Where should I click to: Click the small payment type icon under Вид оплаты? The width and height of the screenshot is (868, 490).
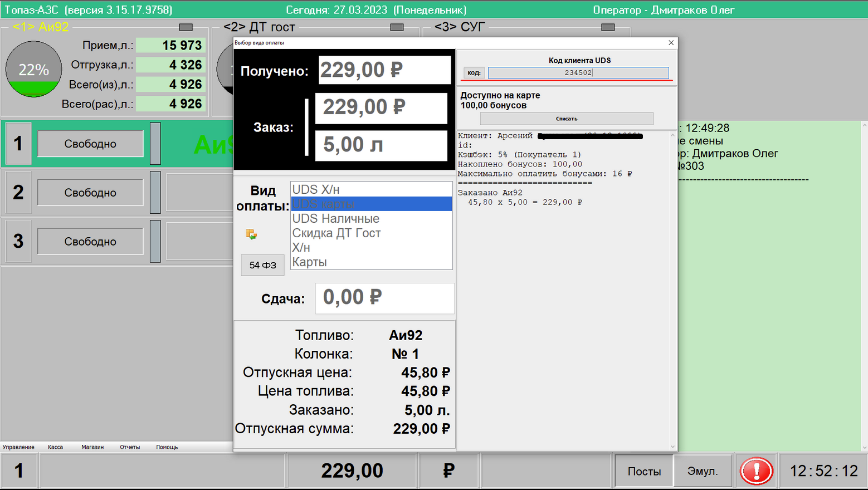pos(251,234)
